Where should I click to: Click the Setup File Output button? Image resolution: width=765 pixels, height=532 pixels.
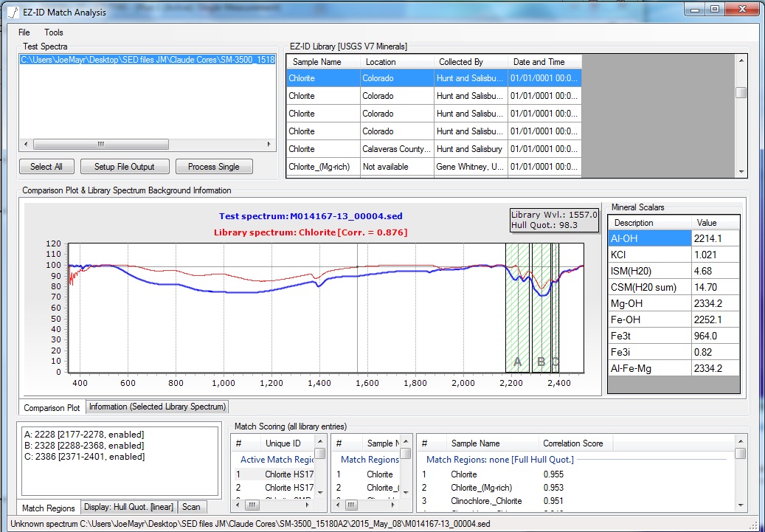tap(124, 167)
